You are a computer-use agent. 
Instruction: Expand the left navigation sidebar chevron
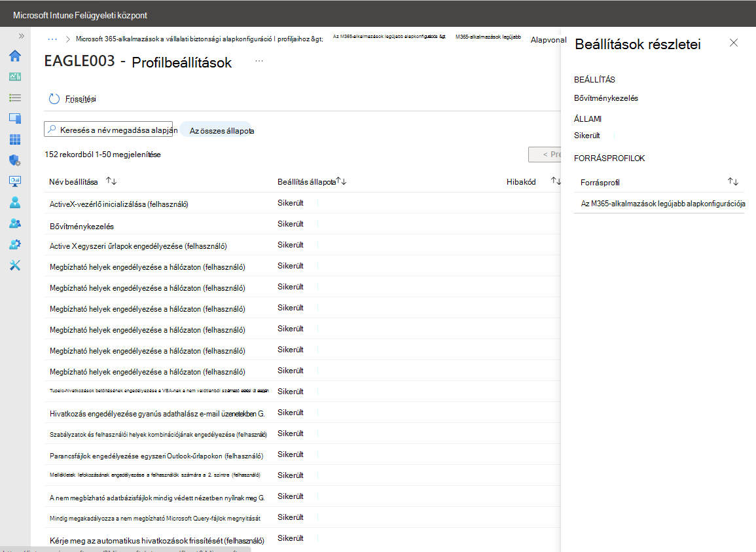click(x=21, y=36)
